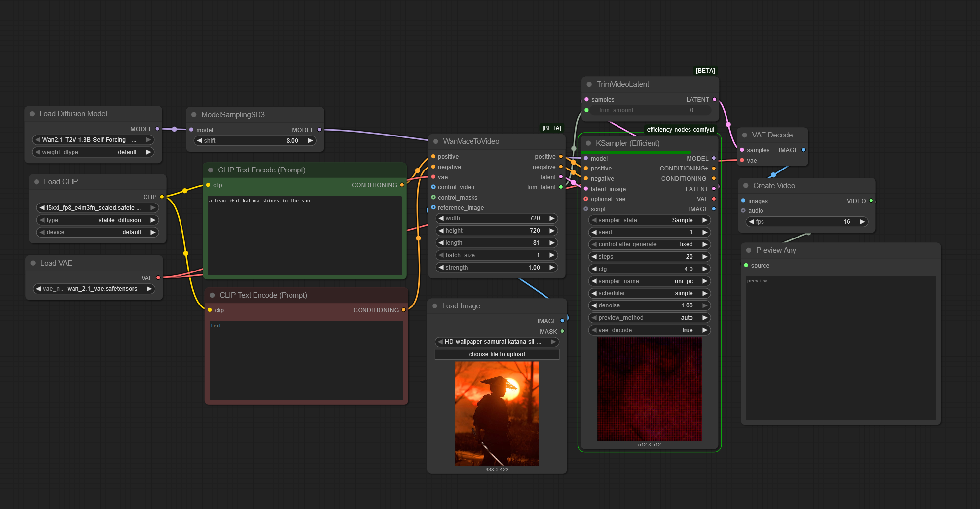Click the samurai image thumbnail in Load Image
The width and height of the screenshot is (980, 509).
497,413
